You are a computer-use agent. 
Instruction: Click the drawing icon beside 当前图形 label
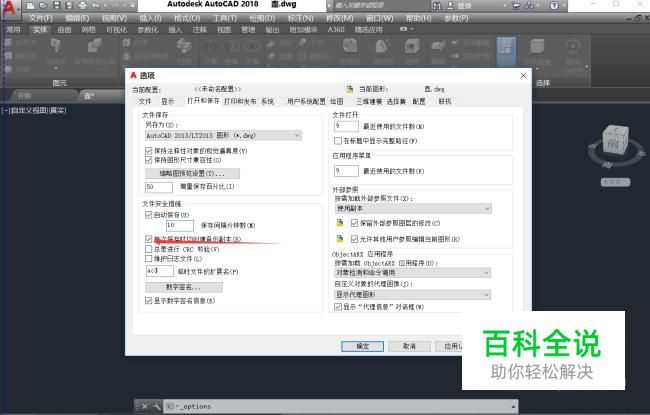349,89
